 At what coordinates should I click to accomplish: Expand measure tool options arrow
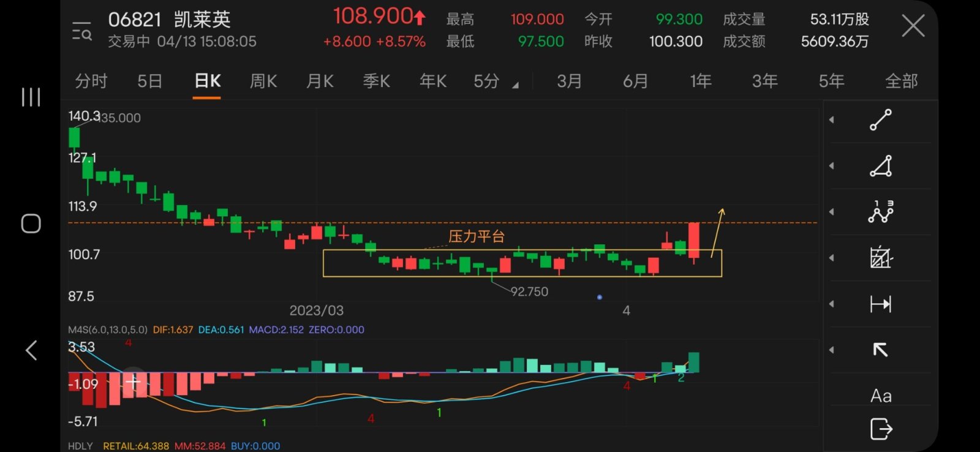point(832,258)
